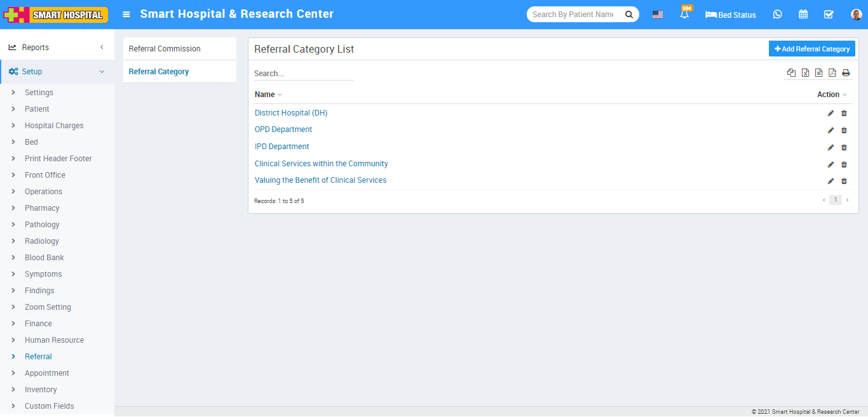Viewport: 868px width, 417px height.
Task: Open the calendar icon in header
Action: (x=803, y=15)
